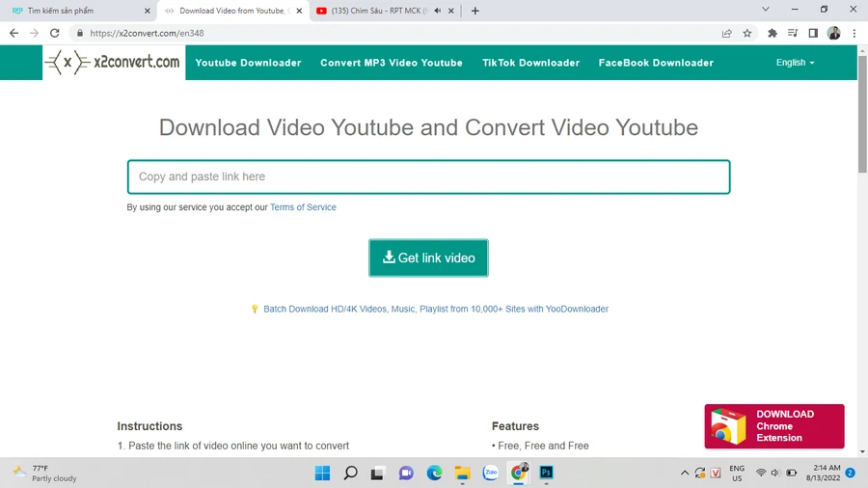Click the battery status tray icon
Screen dimensions: 868x488
tap(792, 474)
